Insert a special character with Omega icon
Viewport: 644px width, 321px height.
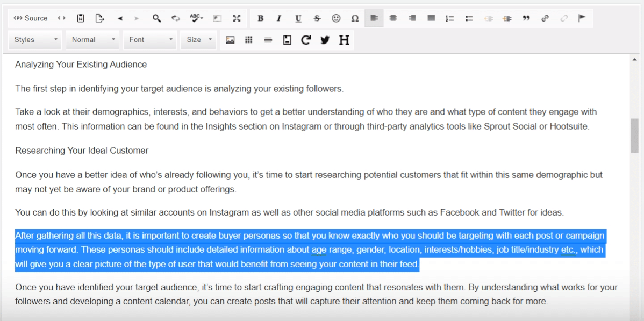click(355, 18)
